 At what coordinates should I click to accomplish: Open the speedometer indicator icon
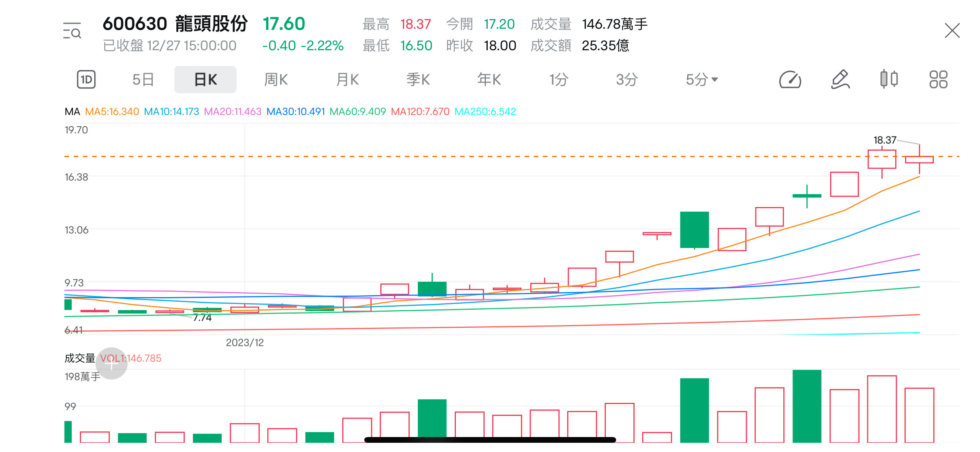tap(790, 79)
